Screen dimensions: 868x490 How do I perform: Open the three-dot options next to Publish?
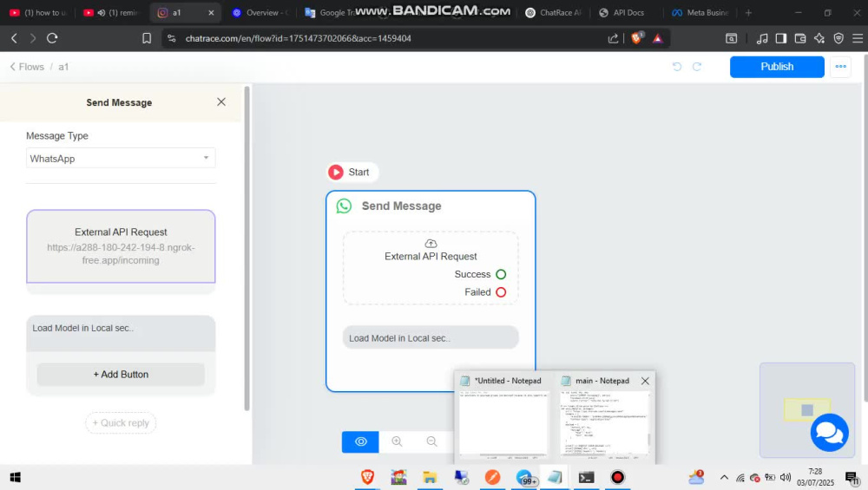coord(840,67)
